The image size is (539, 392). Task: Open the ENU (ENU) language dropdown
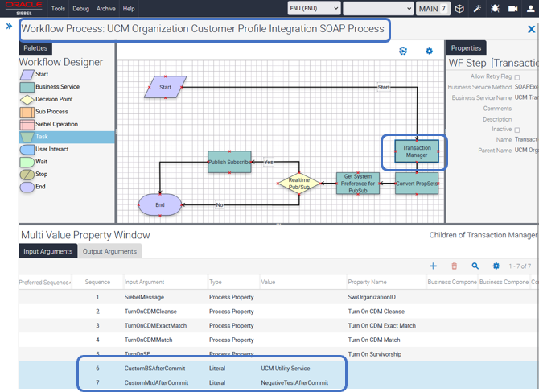(314, 9)
